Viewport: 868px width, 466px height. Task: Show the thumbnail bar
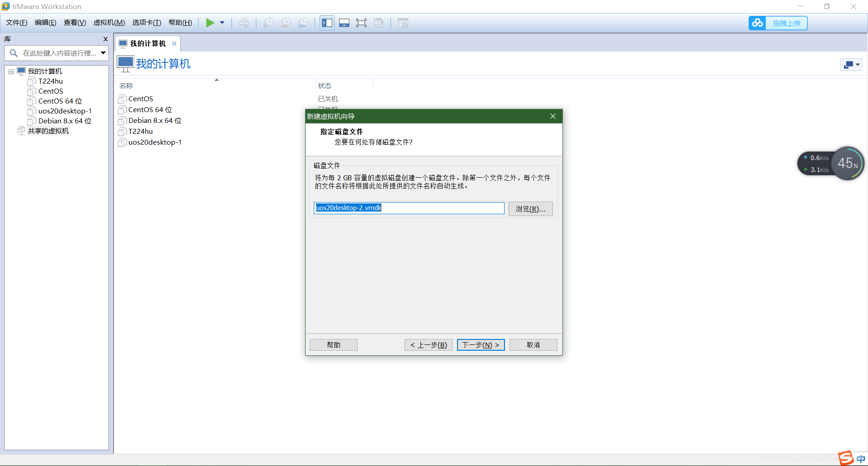click(344, 23)
